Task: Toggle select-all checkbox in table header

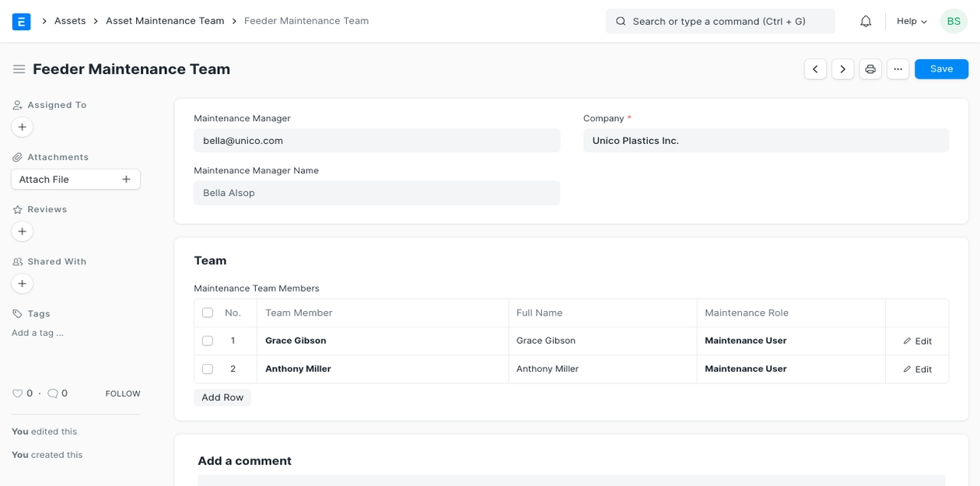Action: click(208, 313)
